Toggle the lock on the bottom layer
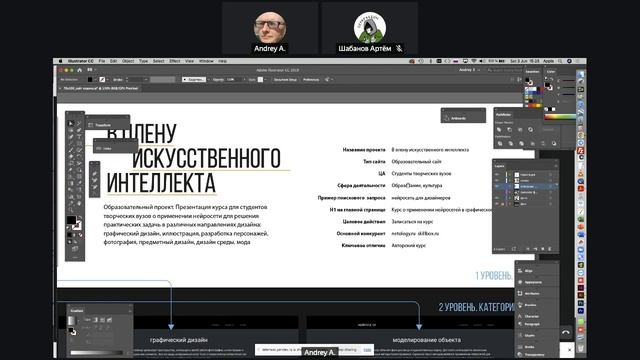Viewport: 640px width, 360px height. click(503, 204)
